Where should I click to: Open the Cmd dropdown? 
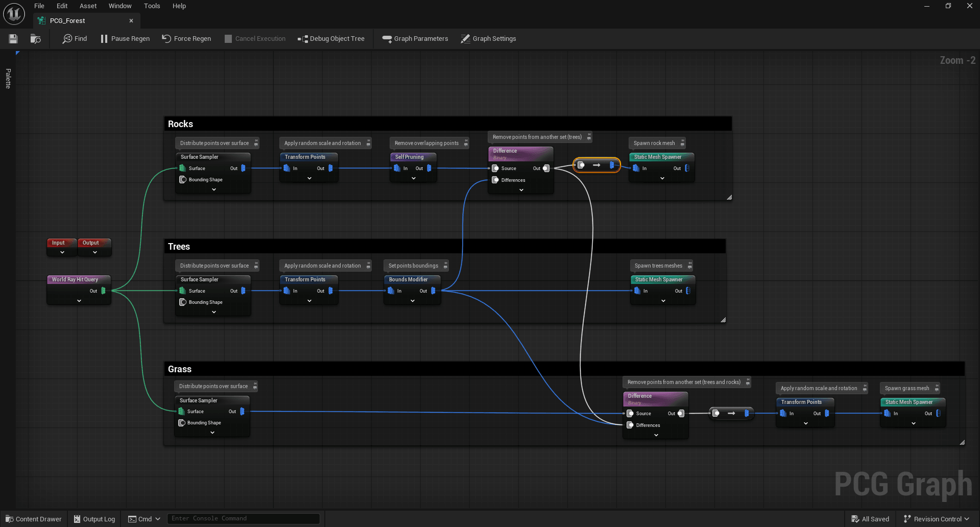(x=144, y=519)
